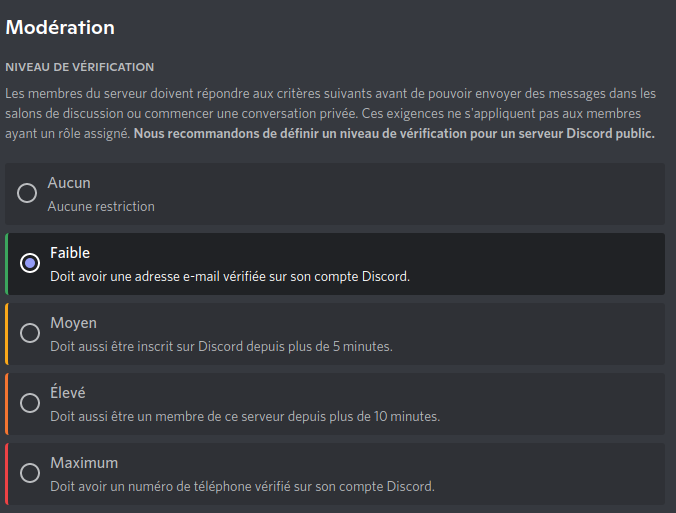The image size is (676, 513).
Task: Select the Moyen radio button
Action: coord(30,333)
